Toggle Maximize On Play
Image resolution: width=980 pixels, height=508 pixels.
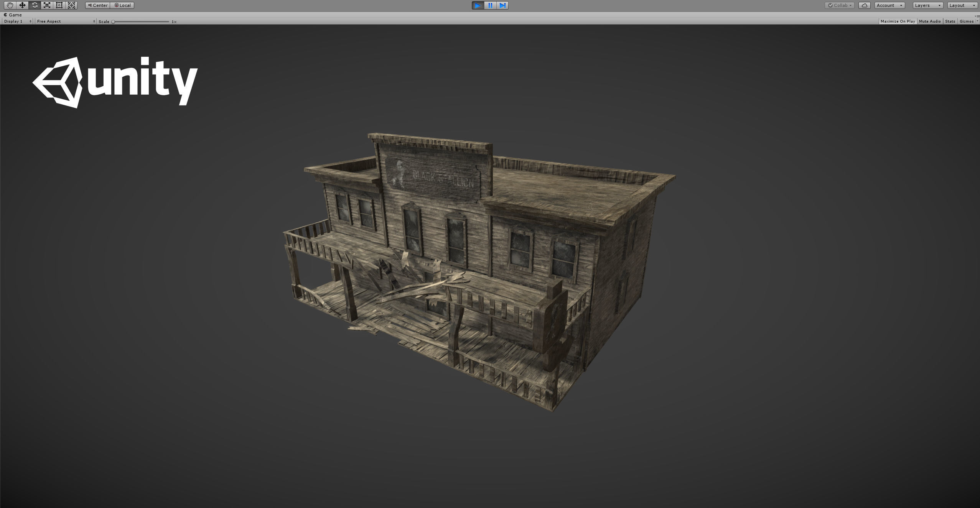(x=898, y=21)
